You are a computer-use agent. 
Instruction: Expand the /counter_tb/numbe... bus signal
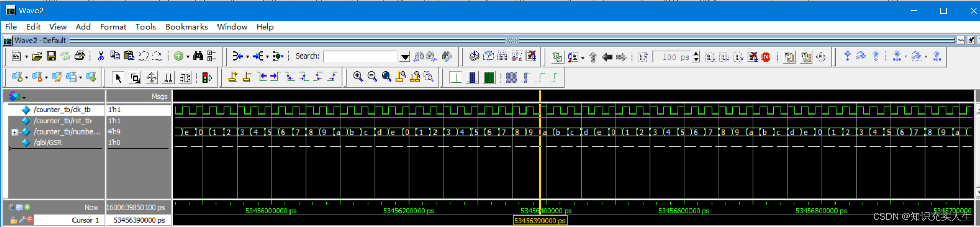click(x=15, y=132)
